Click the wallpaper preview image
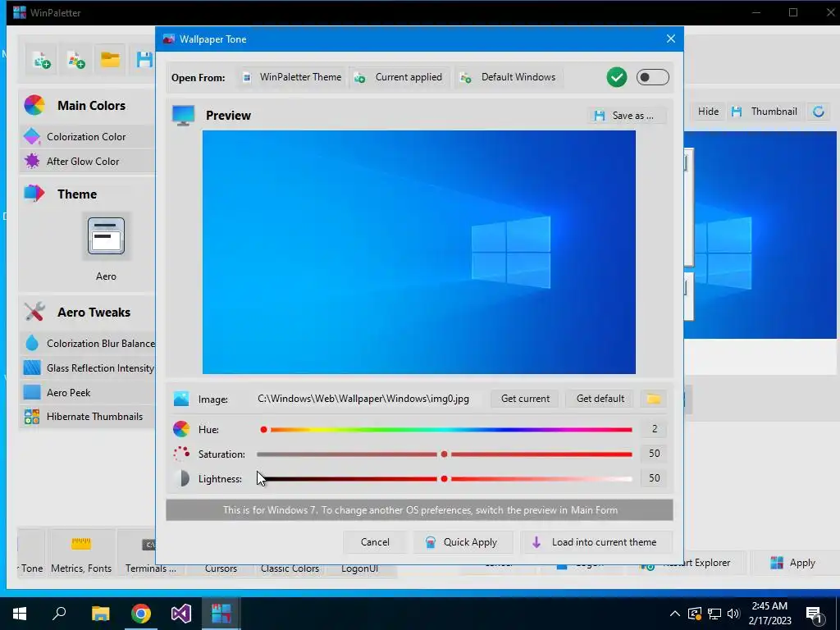Screen dimensions: 840x630 (419, 252)
